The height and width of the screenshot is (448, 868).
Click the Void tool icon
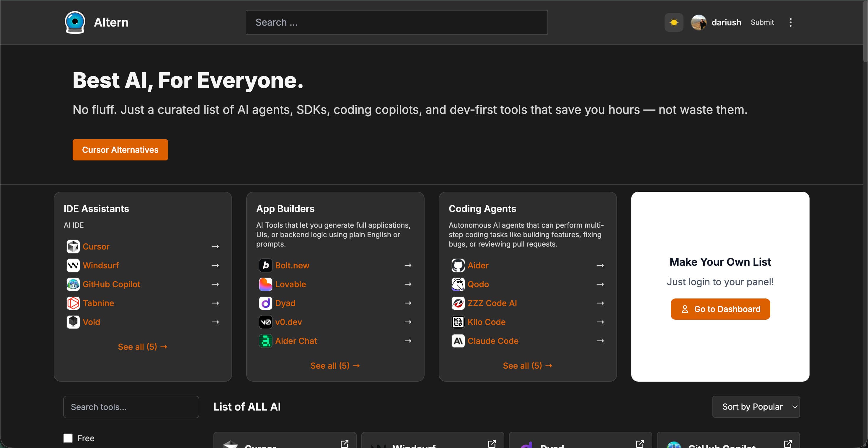(x=73, y=322)
